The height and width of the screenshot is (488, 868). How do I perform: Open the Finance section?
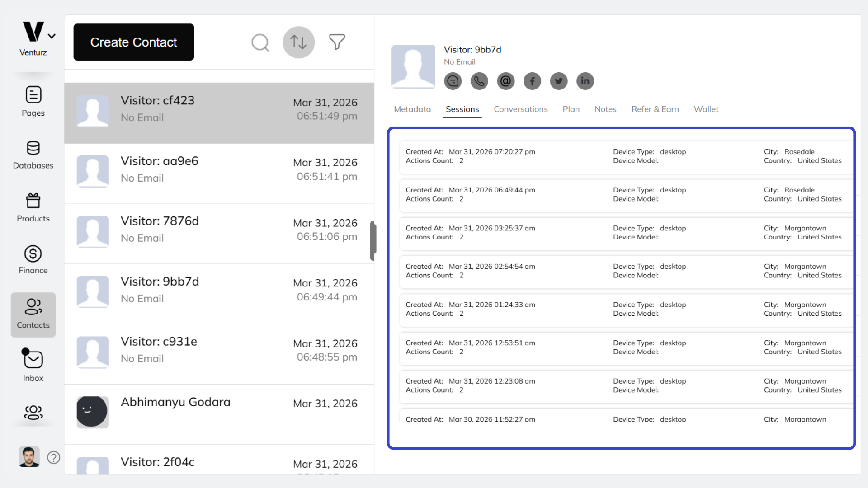[x=33, y=258]
